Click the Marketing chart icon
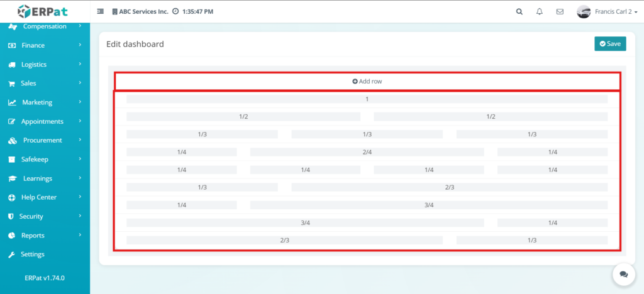Screen dimensions: 644x294 13,102
